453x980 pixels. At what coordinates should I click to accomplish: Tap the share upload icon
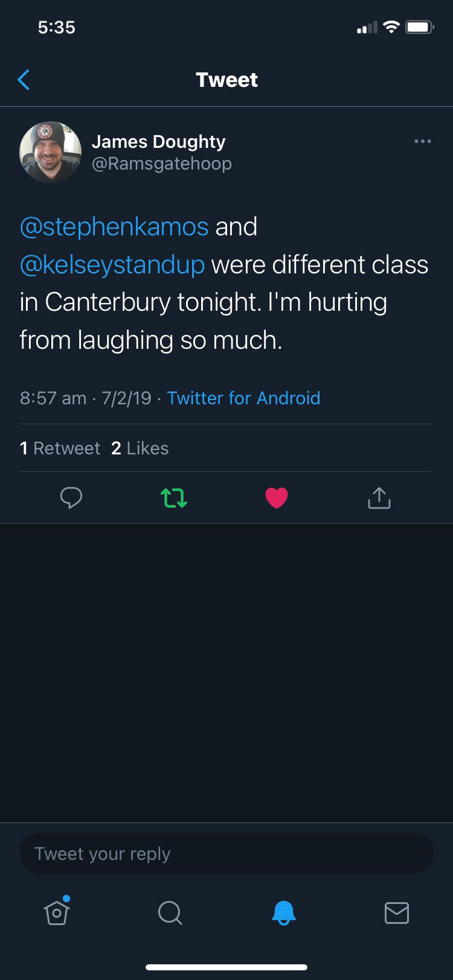pos(379,498)
